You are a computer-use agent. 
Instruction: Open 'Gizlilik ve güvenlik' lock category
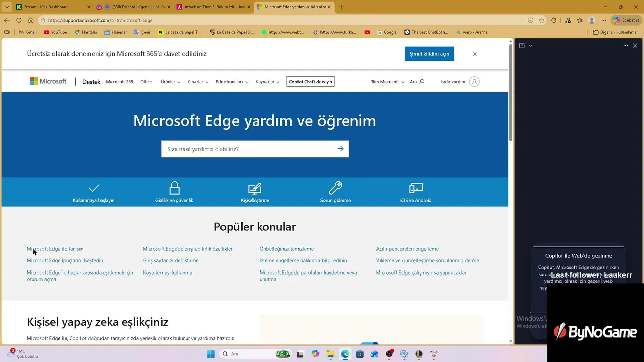(x=174, y=193)
